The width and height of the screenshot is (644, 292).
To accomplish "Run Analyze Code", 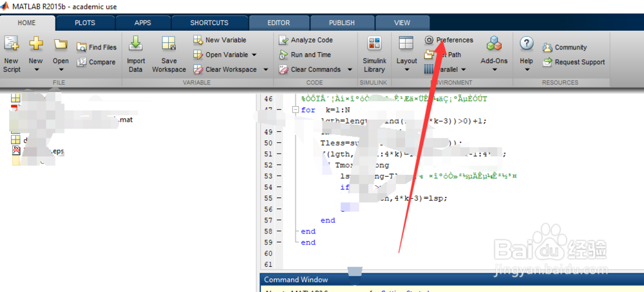I will tap(306, 40).
